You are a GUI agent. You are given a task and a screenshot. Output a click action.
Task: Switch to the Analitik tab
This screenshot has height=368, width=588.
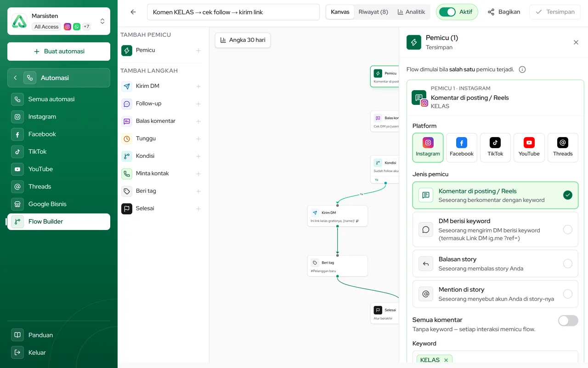coord(411,12)
